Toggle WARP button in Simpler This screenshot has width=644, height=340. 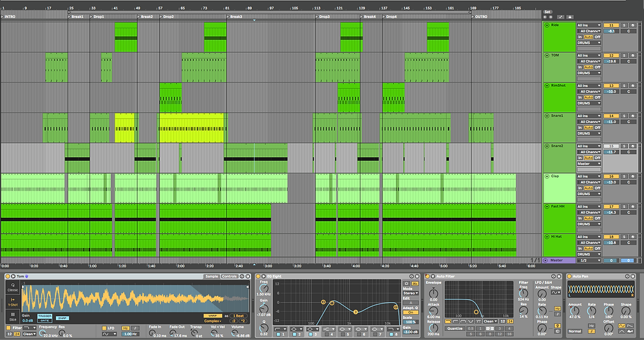[x=213, y=316]
